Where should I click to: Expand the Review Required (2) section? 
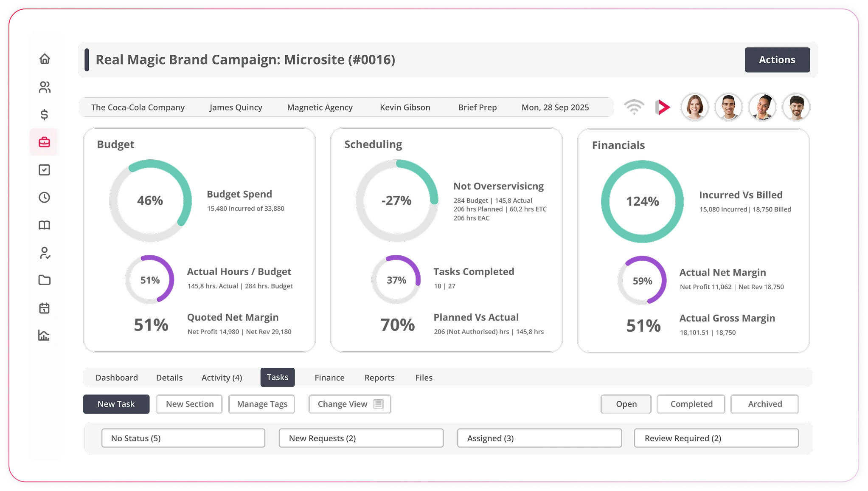pyautogui.click(x=716, y=438)
